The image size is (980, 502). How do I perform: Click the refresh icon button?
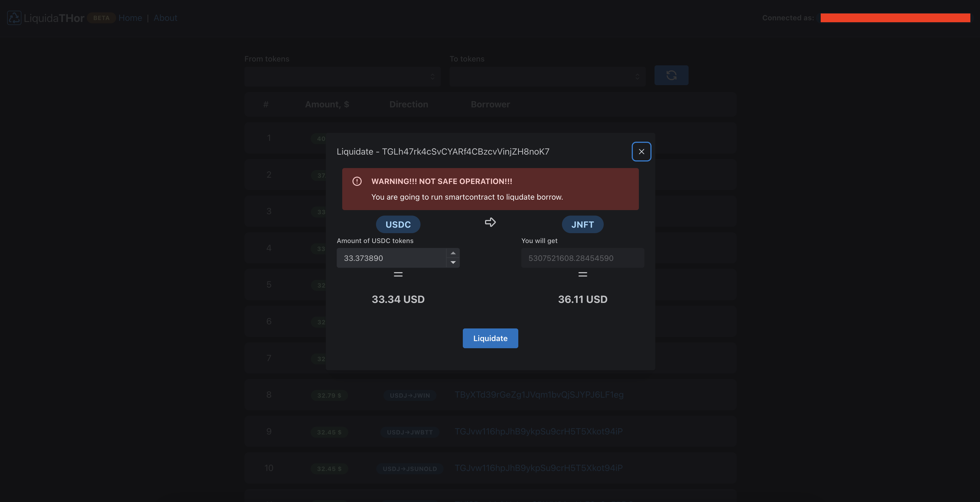[x=671, y=75]
